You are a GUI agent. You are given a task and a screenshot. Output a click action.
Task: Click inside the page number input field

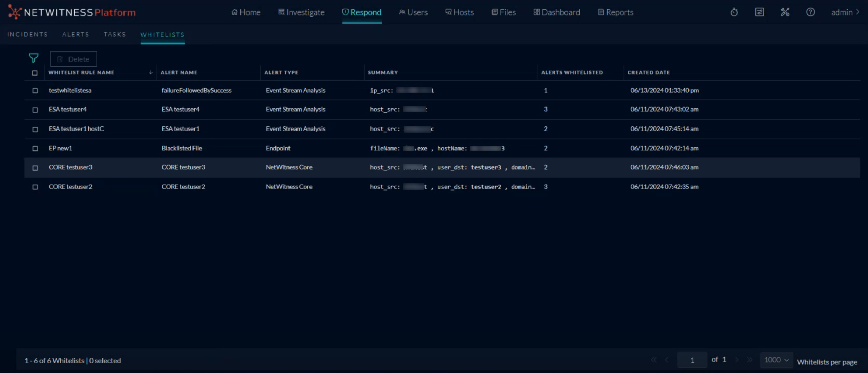692,360
